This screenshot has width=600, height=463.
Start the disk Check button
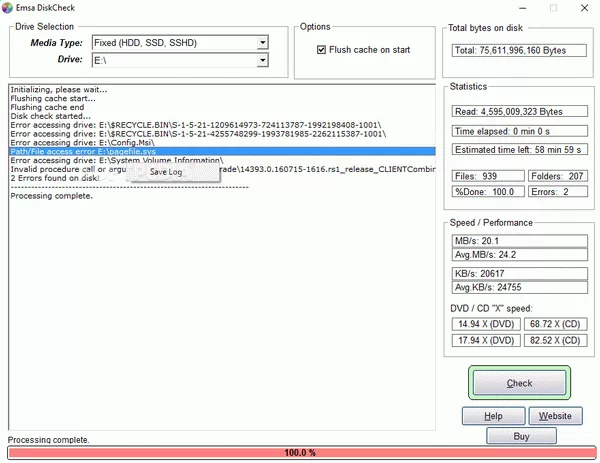point(519,383)
